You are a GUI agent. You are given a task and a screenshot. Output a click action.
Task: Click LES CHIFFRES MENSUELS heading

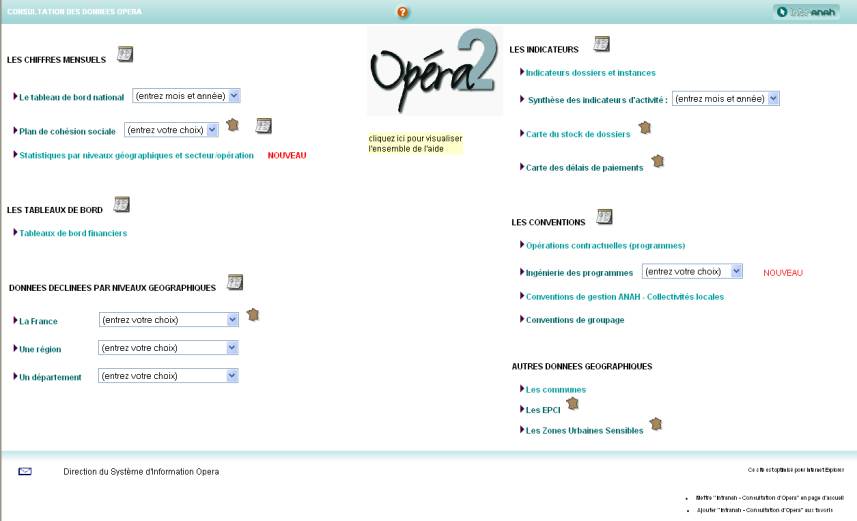tap(56, 60)
